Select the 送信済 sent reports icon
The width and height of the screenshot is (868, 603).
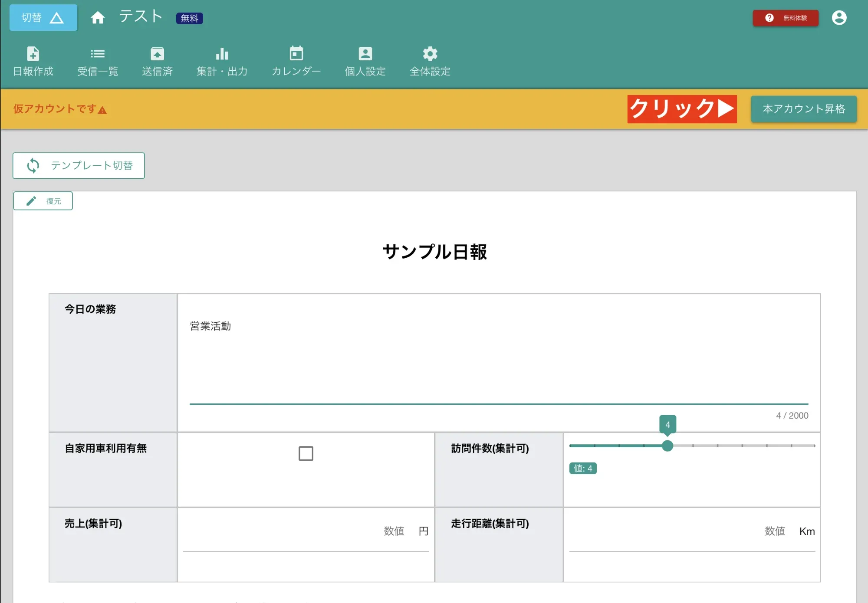pos(157,61)
